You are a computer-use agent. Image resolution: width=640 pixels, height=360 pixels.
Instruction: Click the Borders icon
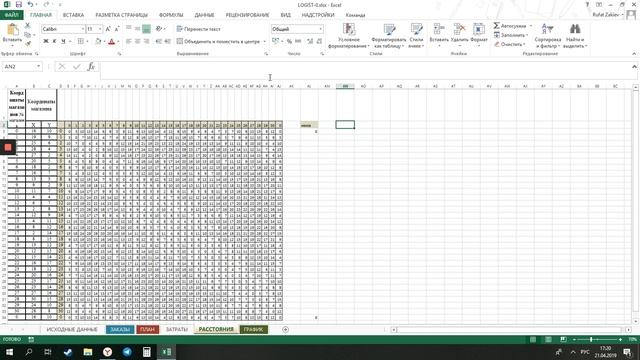tap(81, 41)
